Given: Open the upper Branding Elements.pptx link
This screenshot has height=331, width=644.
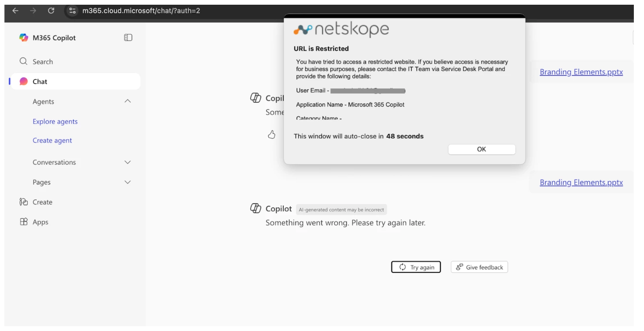Looking at the screenshot, I should pos(581,72).
